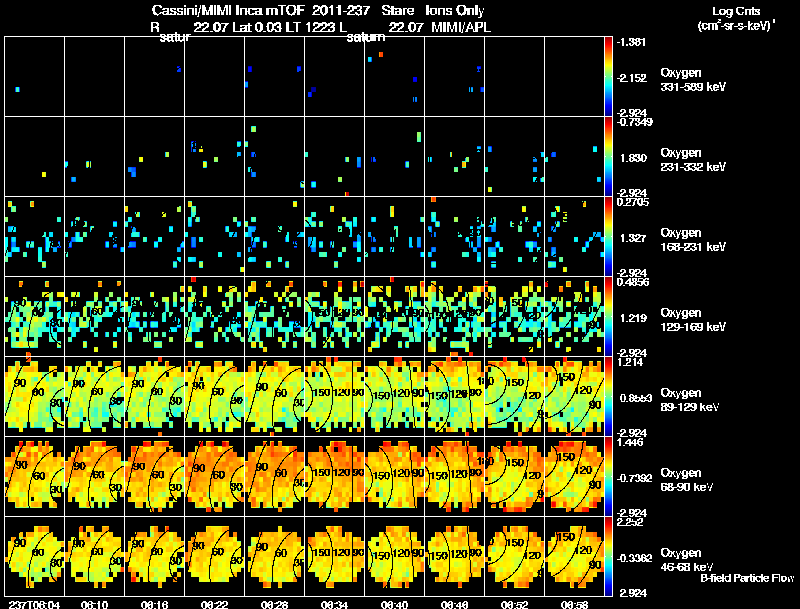The width and height of the screenshot is (800, 609).
Task: Click the Oxygen 168-231 keV color bar
Action: point(608,237)
